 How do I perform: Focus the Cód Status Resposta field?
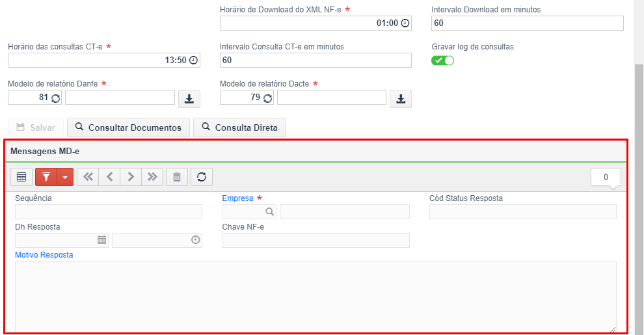click(x=523, y=211)
